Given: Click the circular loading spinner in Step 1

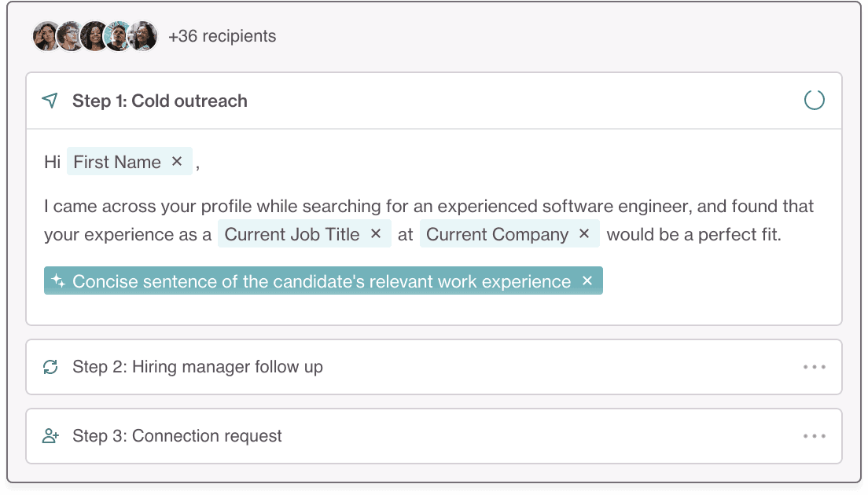Looking at the screenshot, I should 814,100.
